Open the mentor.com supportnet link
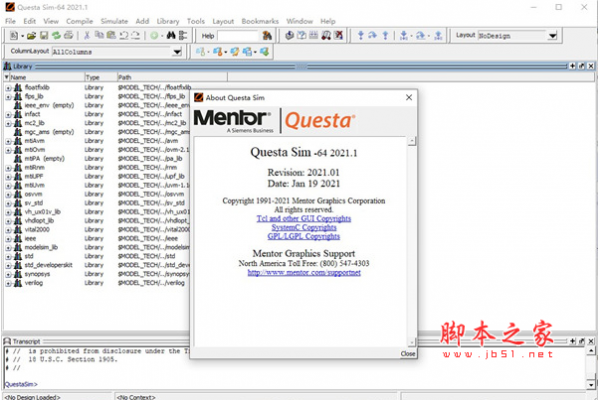This screenshot has height=400, width=600. (x=304, y=273)
